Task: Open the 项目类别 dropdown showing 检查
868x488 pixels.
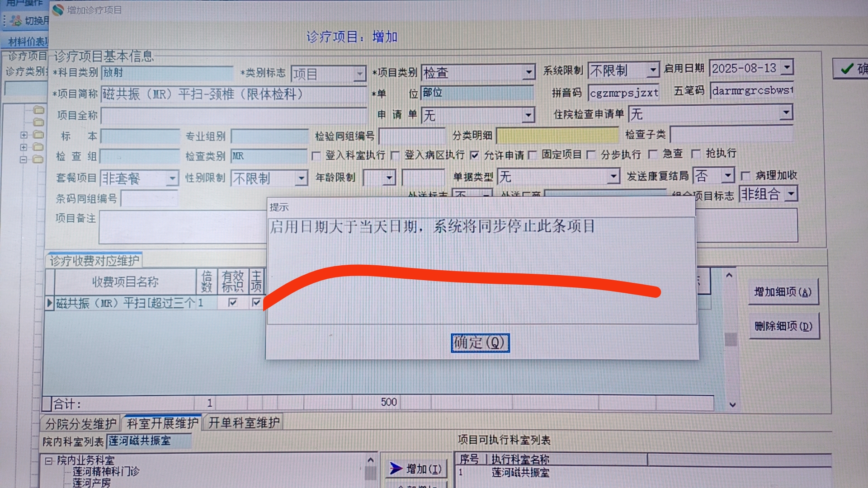Action: 528,72
